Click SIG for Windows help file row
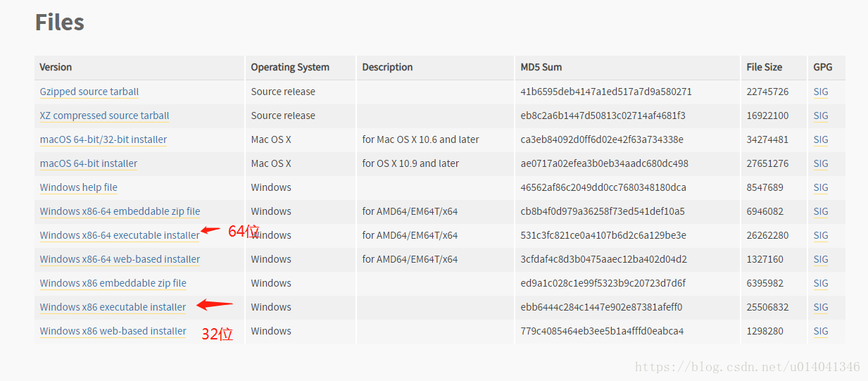The width and height of the screenshot is (868, 381). (821, 187)
